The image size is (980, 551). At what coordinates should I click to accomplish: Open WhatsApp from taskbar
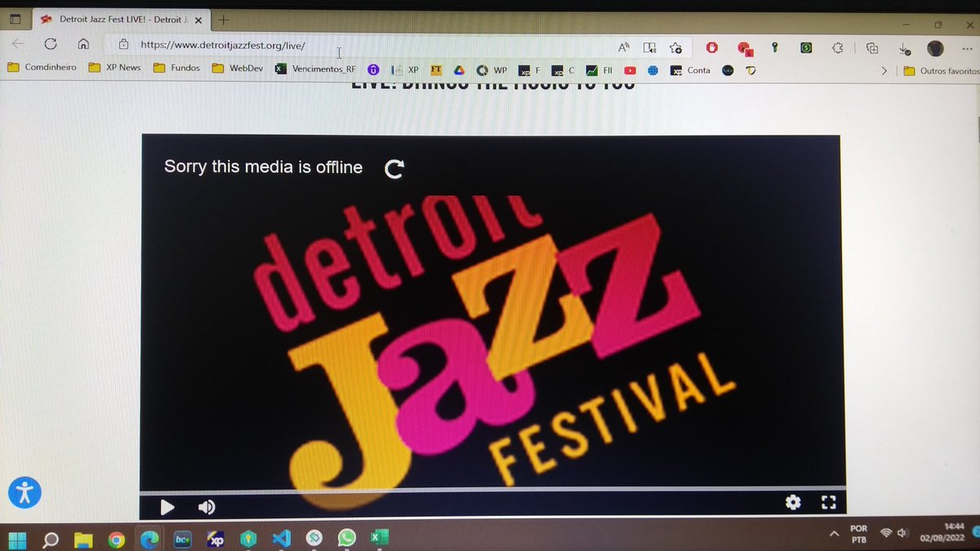[x=347, y=538]
